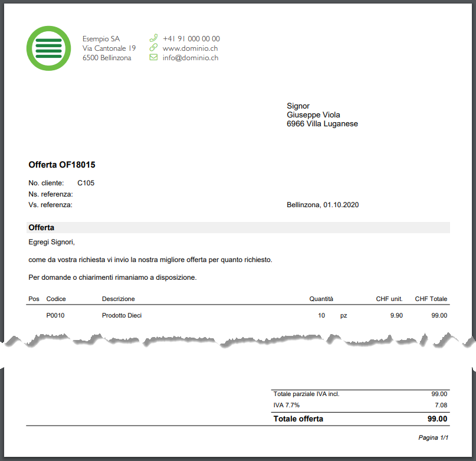Click the info@dominio.ch email address
This screenshot has height=461, width=476.
(191, 58)
